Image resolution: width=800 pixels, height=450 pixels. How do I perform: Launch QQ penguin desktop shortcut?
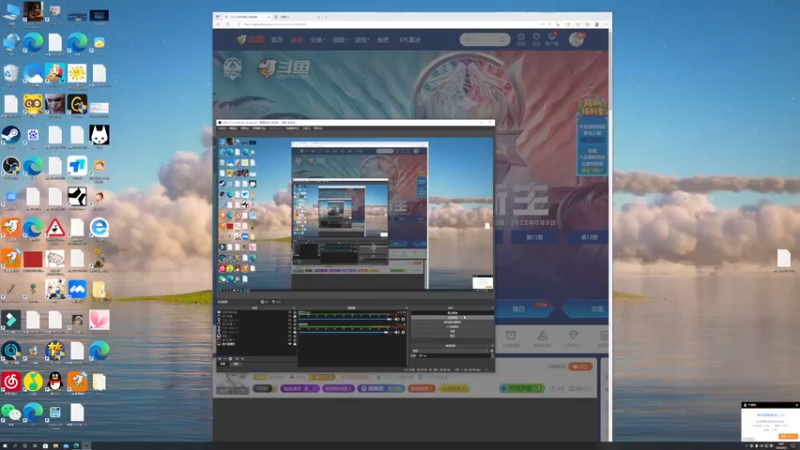tap(55, 381)
